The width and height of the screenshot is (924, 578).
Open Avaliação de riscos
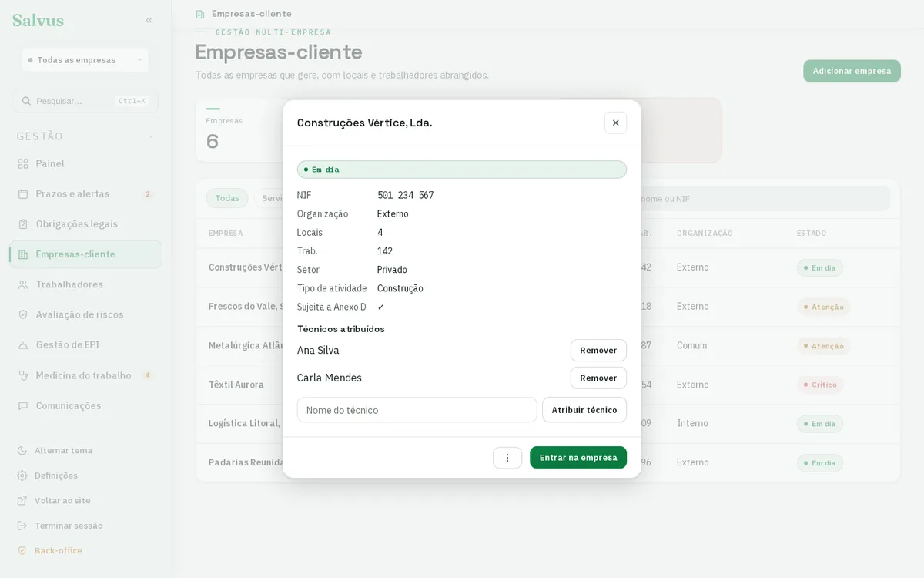(x=85, y=314)
